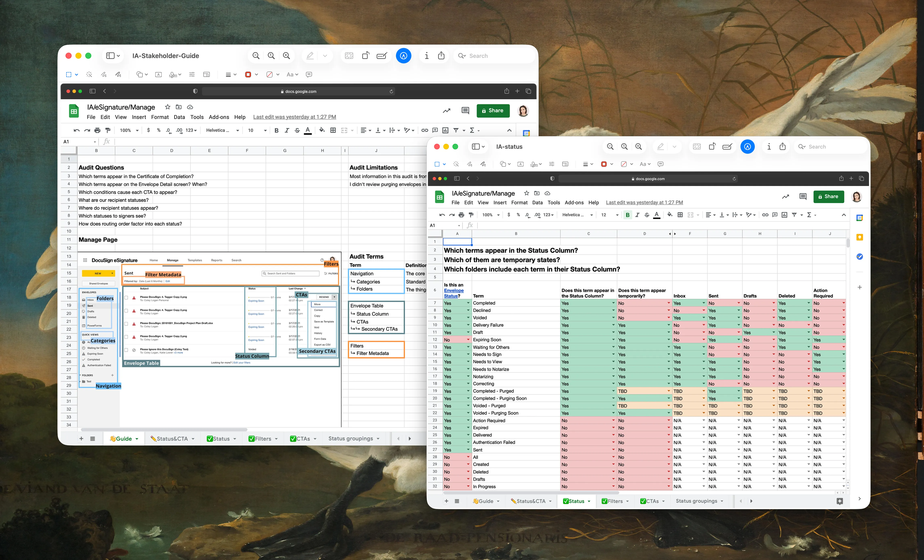Check the 'Please Ignore this DocuSign' envelope checkbox
The image size is (924, 560).
[126, 350]
